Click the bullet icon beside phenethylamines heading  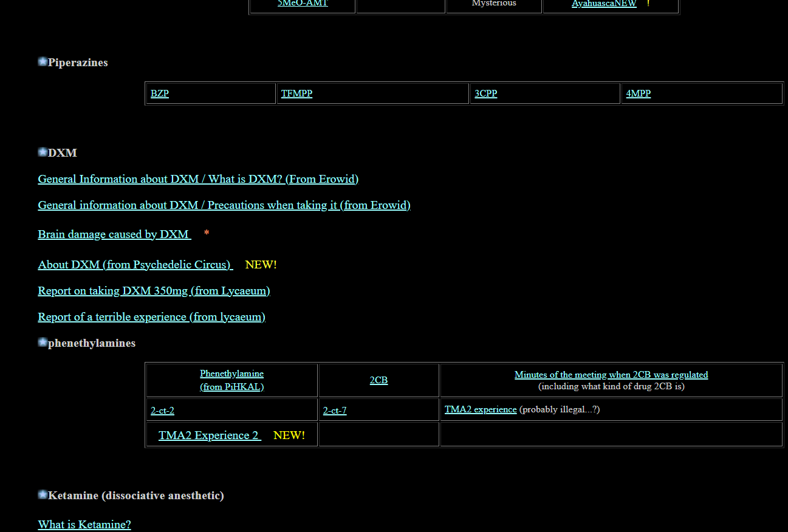tap(43, 343)
